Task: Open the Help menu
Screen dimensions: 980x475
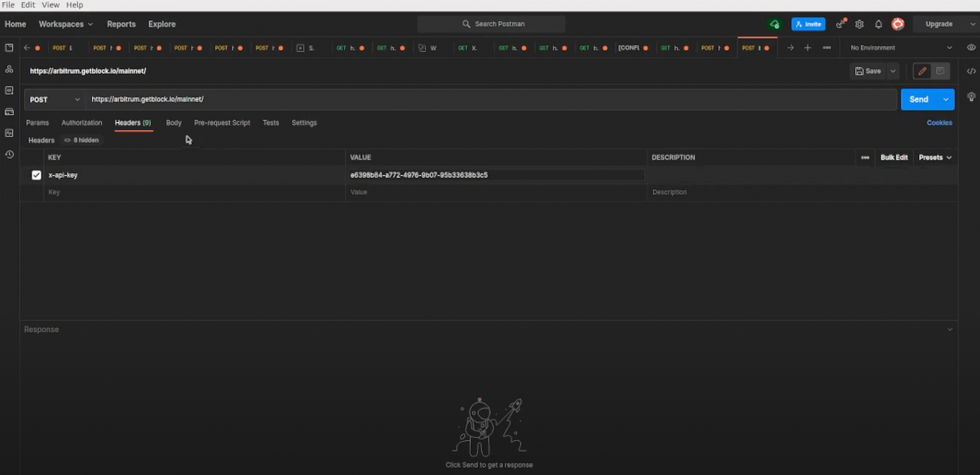Action: tap(74, 5)
